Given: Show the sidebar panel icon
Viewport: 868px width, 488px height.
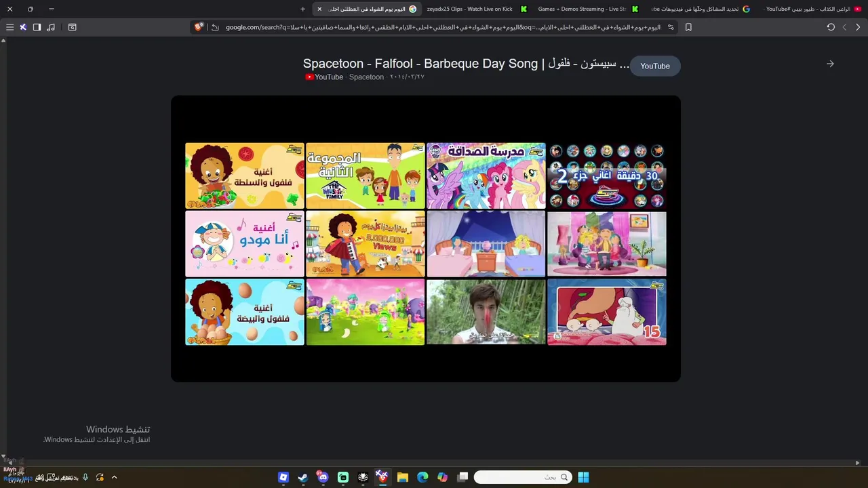Looking at the screenshot, I should [x=37, y=27].
